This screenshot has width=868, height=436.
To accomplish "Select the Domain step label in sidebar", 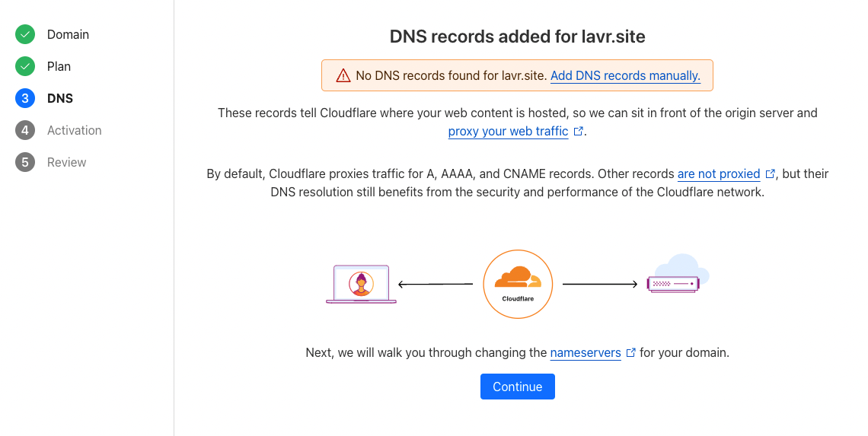I will point(68,34).
